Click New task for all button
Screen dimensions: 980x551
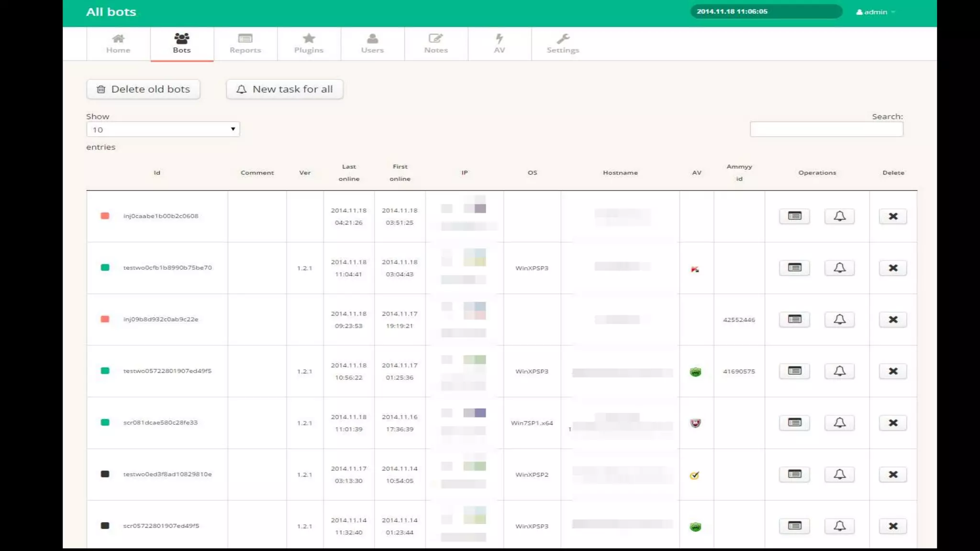[x=285, y=89]
